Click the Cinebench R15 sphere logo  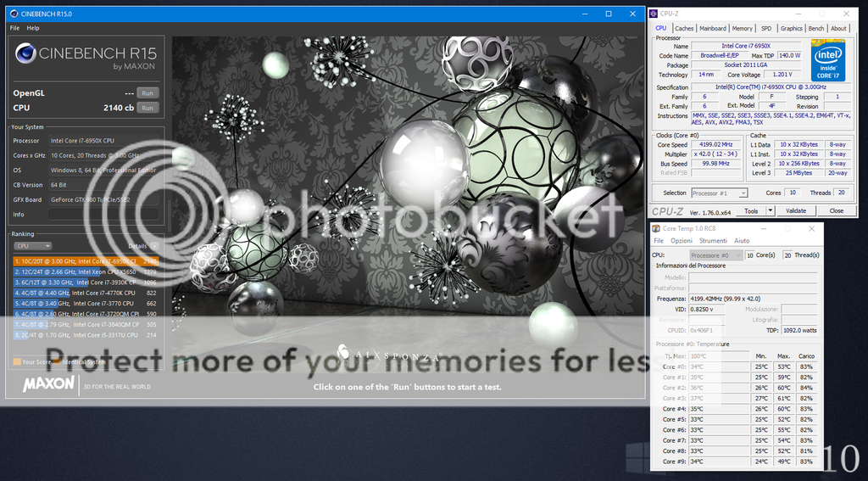[x=25, y=53]
